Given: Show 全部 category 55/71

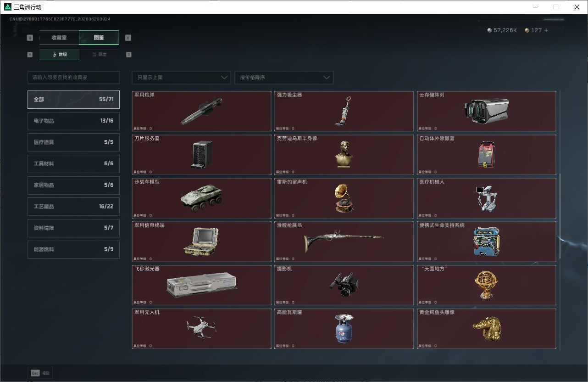Looking at the screenshot, I should coord(73,100).
